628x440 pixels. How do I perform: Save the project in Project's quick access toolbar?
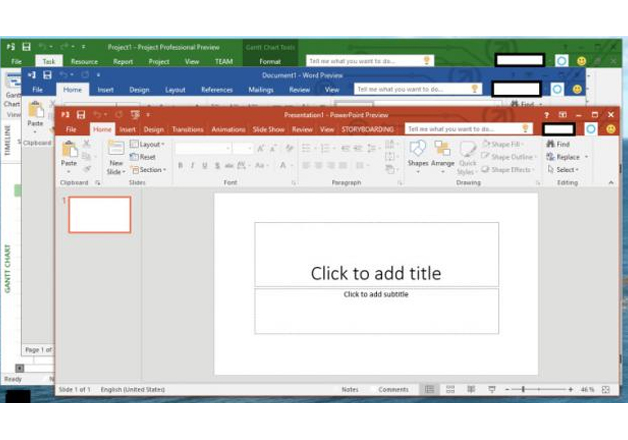click(26, 47)
